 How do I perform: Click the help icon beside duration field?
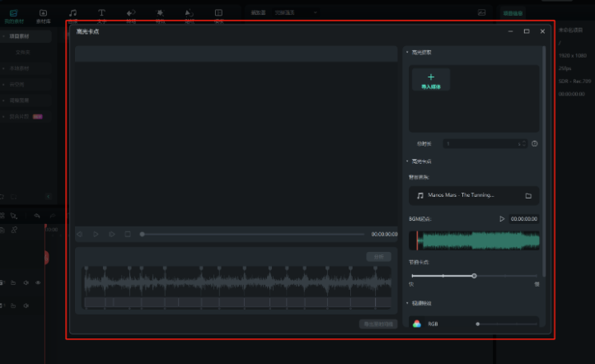pos(535,143)
